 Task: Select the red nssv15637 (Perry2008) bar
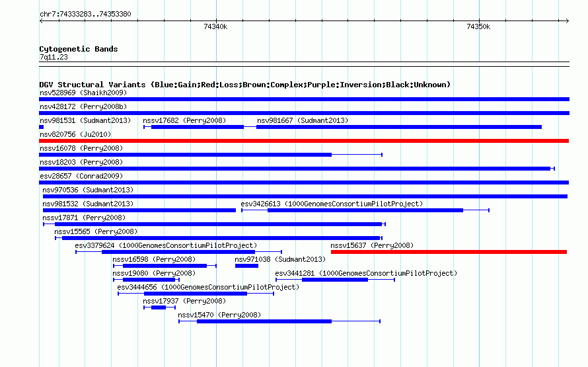tap(449, 252)
